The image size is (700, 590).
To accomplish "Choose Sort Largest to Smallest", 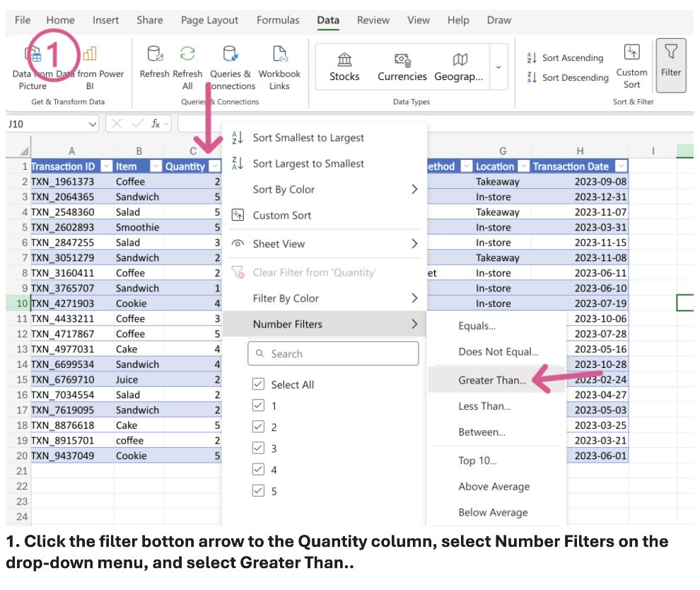I will pyautogui.click(x=308, y=163).
